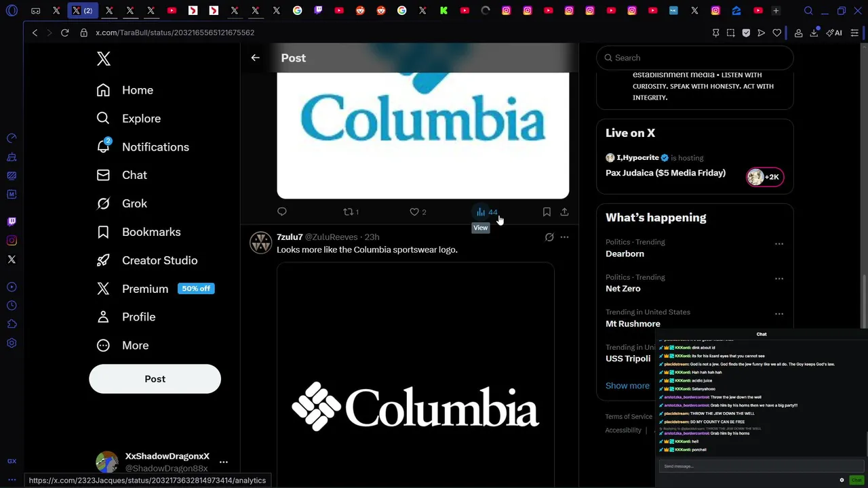Open the black Columbia sportswear logo image

coord(416,375)
